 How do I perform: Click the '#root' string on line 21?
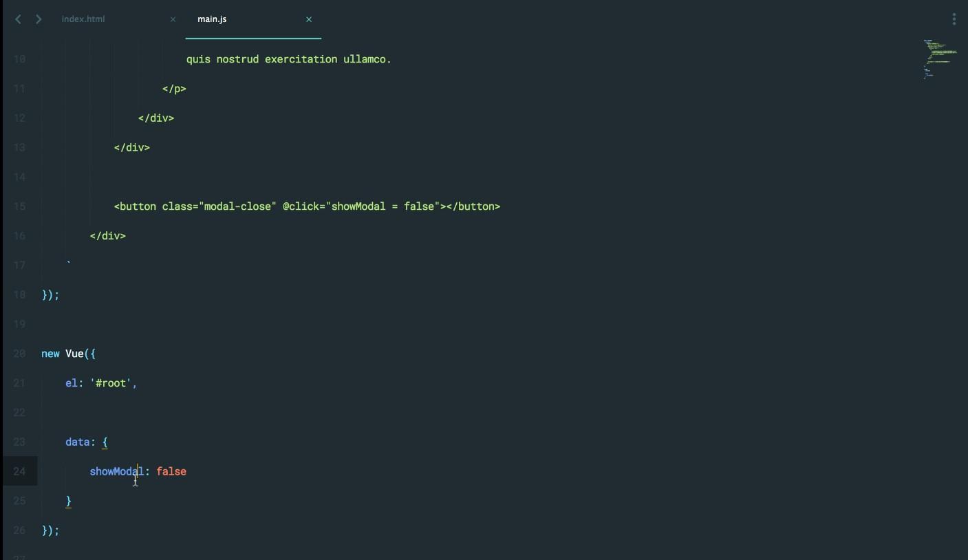111,383
